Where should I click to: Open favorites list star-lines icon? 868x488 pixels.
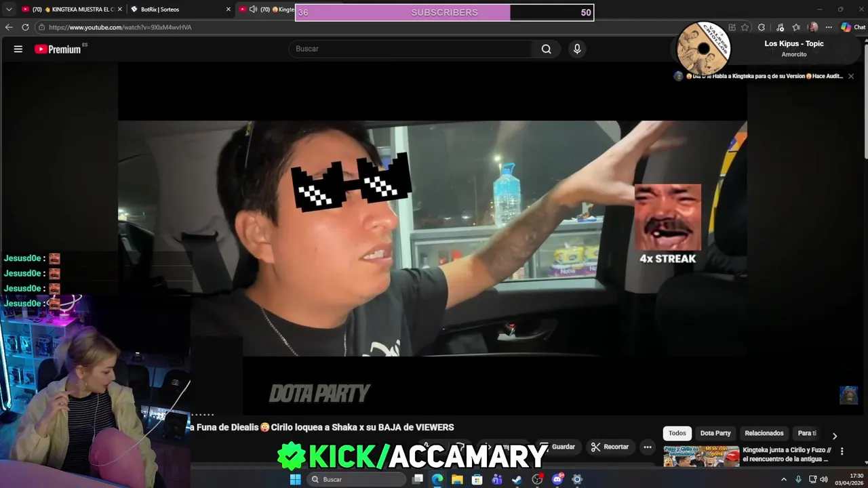tap(796, 27)
